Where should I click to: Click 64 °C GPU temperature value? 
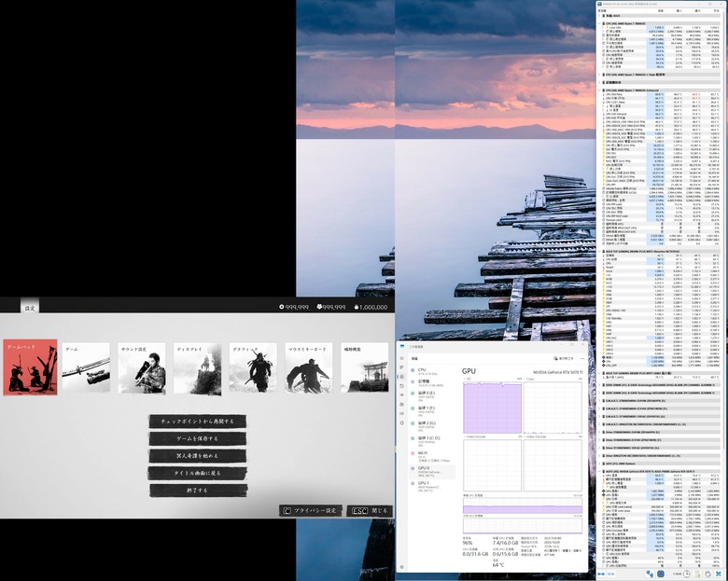(x=498, y=565)
